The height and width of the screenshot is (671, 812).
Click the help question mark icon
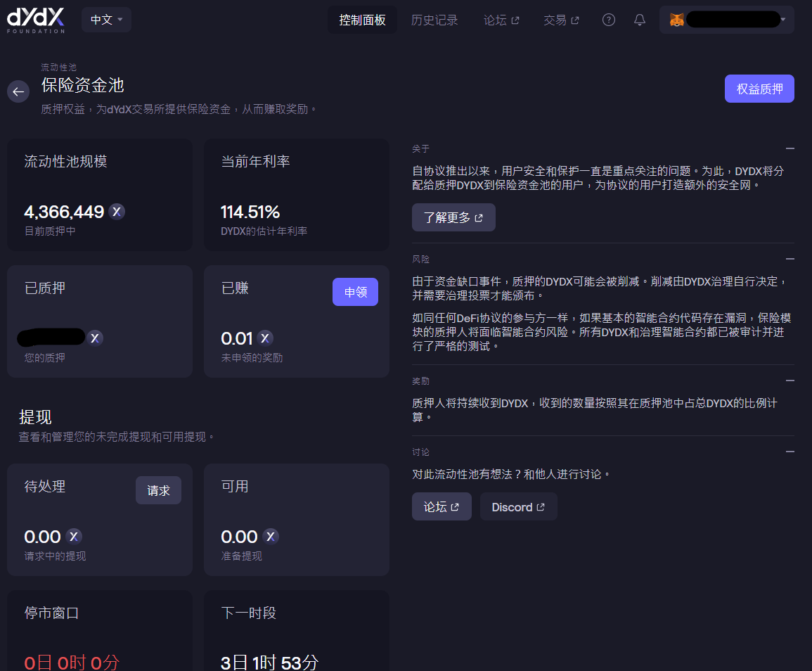609,20
